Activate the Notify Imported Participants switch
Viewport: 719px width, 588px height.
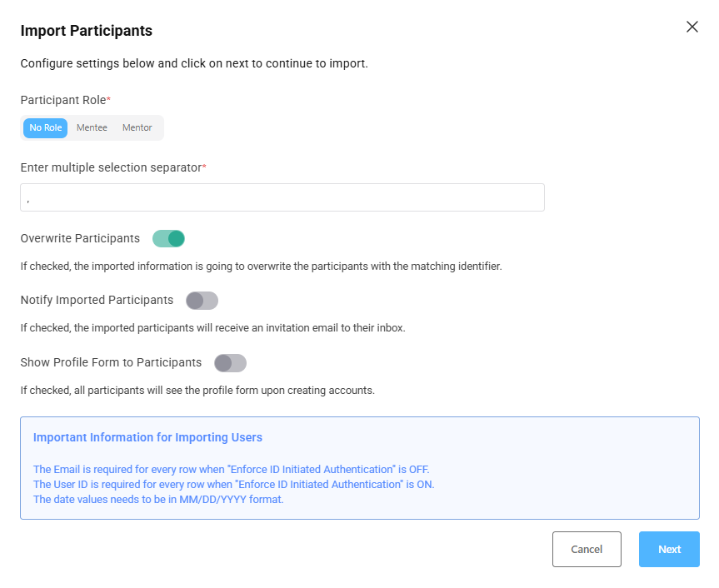202,301
